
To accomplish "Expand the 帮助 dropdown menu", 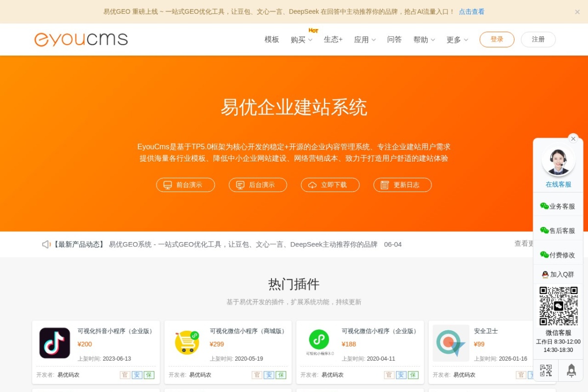I will pos(424,40).
